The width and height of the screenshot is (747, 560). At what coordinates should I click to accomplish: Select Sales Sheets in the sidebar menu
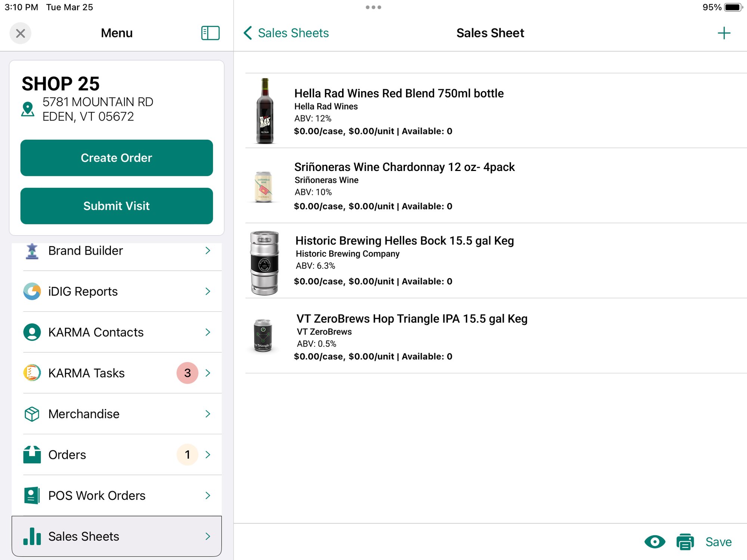[84, 536]
